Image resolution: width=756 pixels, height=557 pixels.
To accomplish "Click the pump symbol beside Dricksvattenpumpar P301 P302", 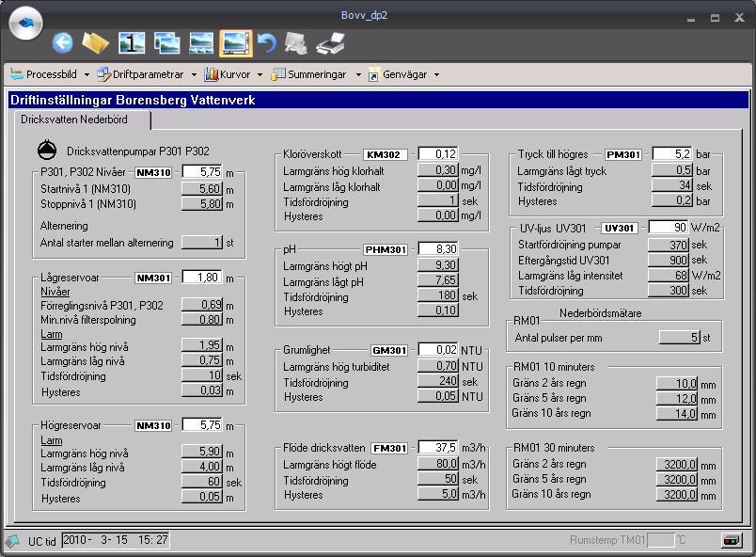I will 47,150.
